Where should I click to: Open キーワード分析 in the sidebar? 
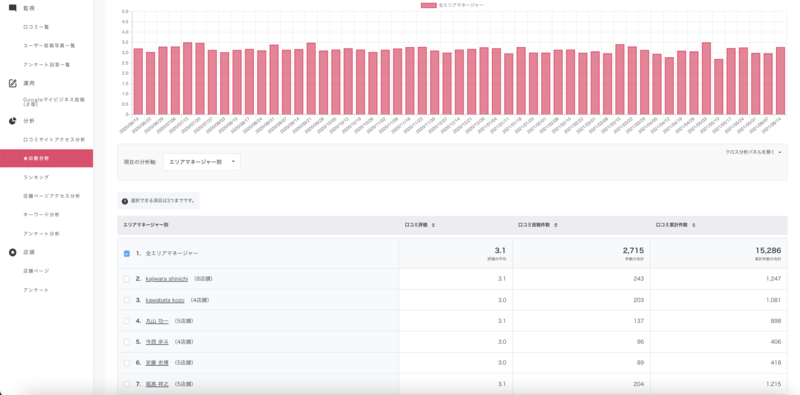41,215
